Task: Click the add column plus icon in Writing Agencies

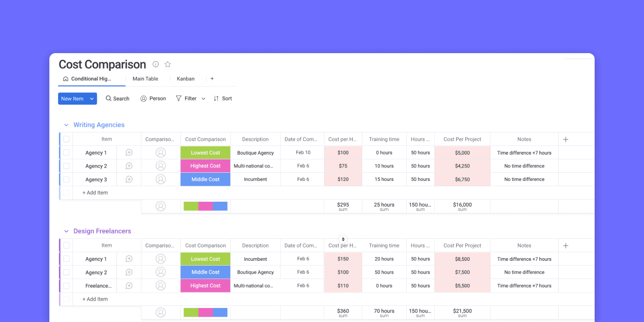Action: click(x=566, y=139)
